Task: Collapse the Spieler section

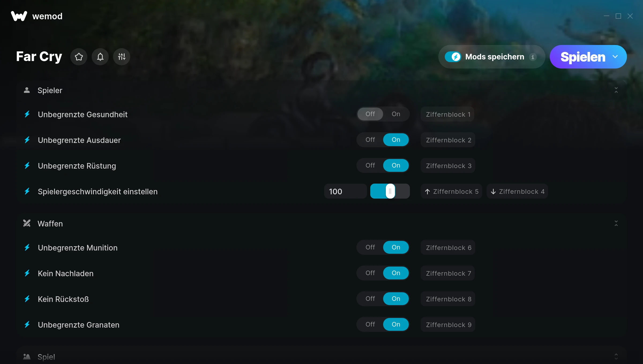Action: point(616,90)
